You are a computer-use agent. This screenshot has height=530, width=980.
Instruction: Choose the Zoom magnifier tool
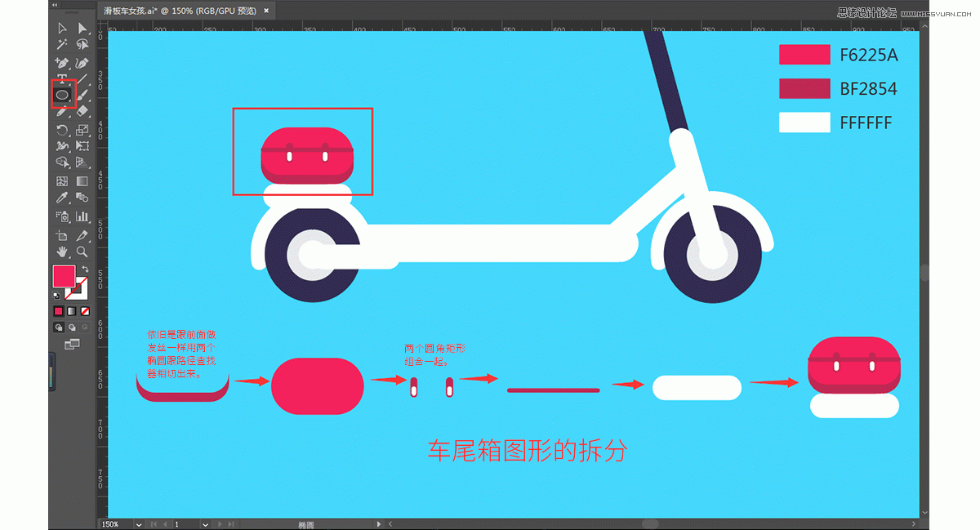pos(82,252)
